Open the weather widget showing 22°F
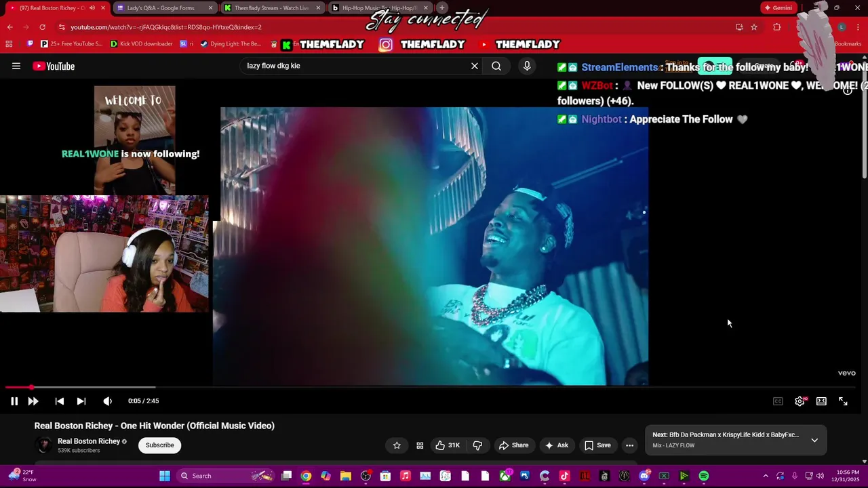 pos(22,476)
